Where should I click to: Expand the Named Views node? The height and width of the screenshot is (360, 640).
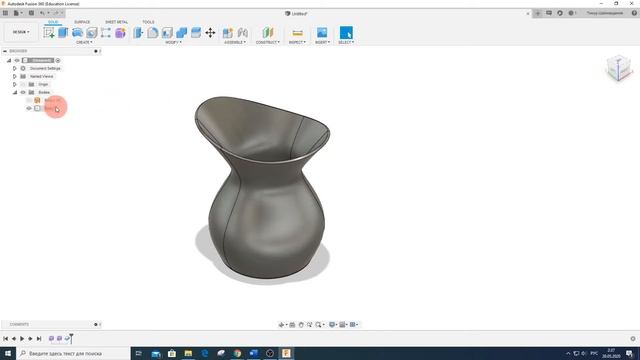click(x=15, y=76)
